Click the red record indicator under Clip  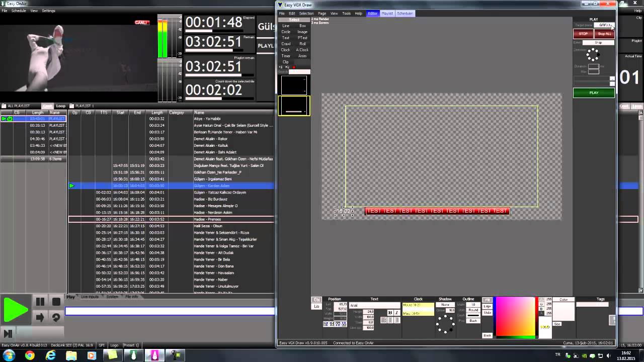point(294,67)
